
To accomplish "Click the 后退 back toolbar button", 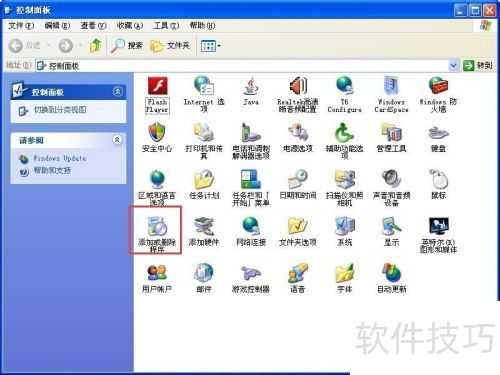I will [25, 46].
